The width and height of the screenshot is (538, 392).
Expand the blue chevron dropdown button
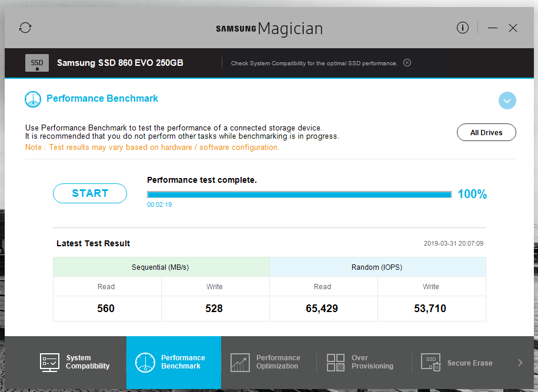[507, 100]
